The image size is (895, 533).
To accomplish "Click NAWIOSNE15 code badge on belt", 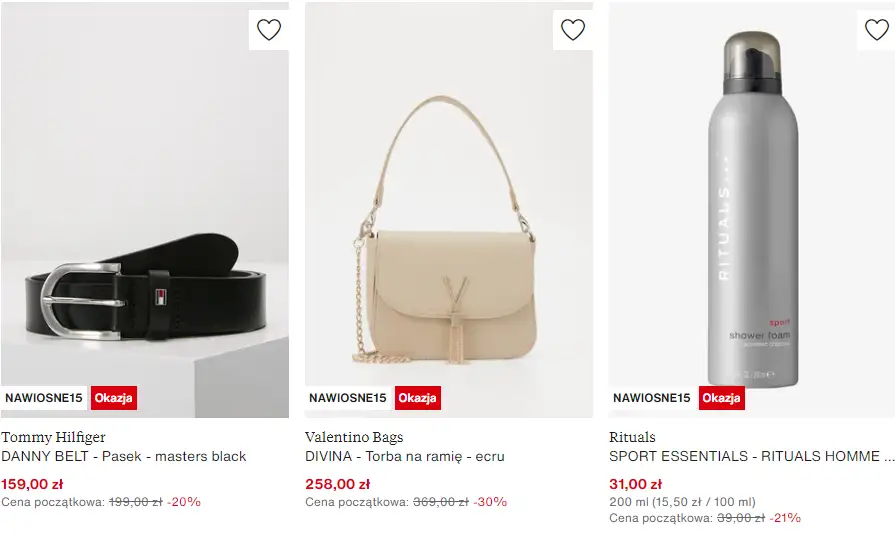I will [44, 398].
